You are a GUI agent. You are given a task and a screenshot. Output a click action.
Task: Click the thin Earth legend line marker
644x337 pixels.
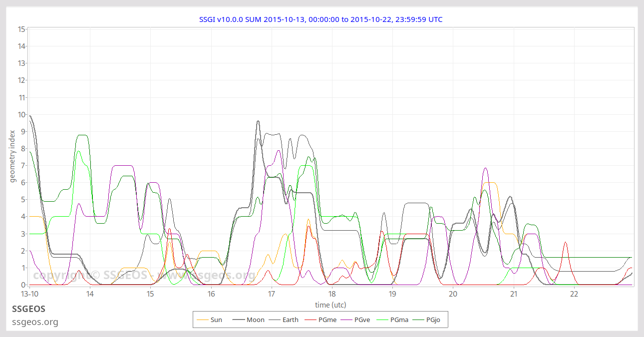point(275,320)
